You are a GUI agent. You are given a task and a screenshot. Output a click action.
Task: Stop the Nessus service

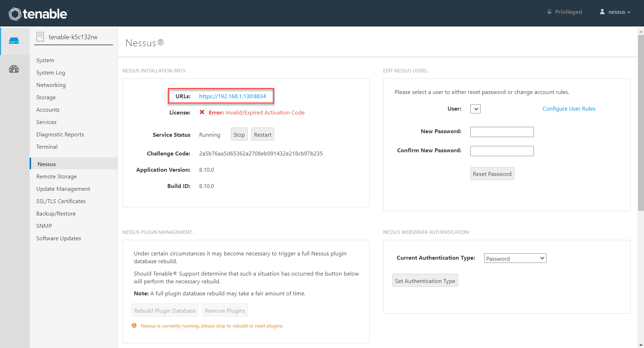(239, 134)
